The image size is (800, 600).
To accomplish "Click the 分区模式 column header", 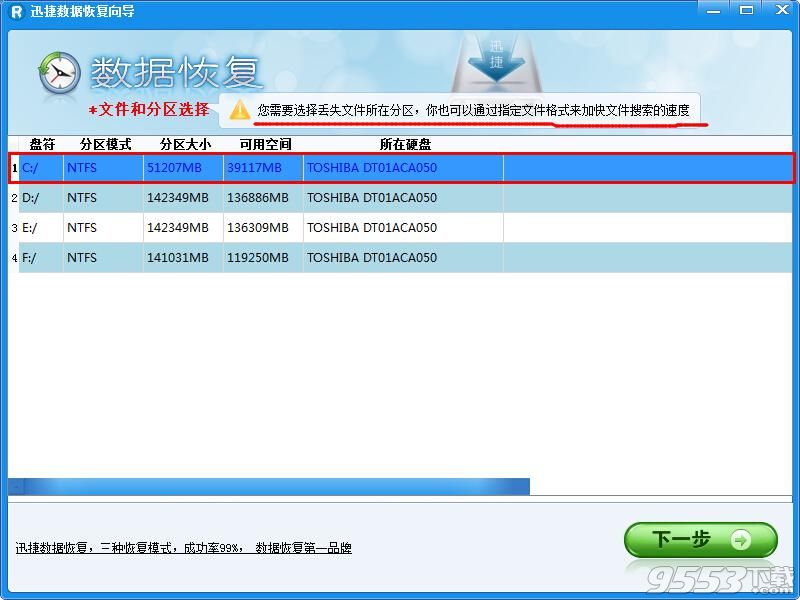I will pyautogui.click(x=106, y=144).
